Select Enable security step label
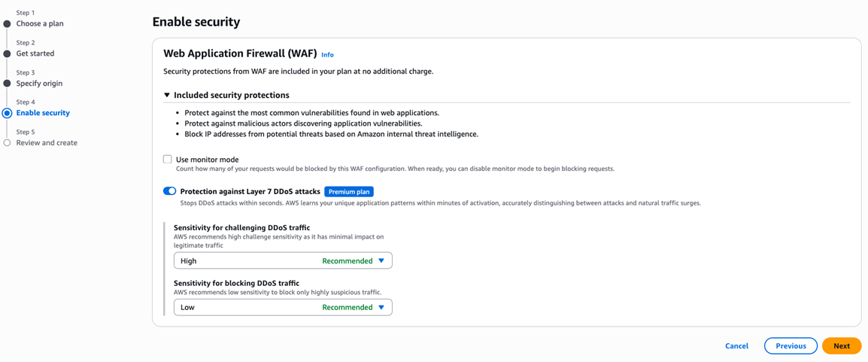Screen dimensions: 868x362 tap(43, 113)
